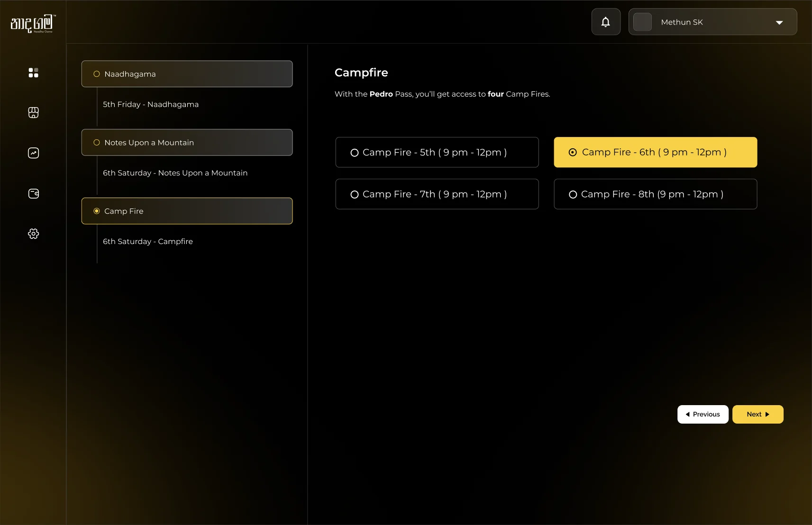Open the analytics chart icon in sidebar

(x=33, y=153)
